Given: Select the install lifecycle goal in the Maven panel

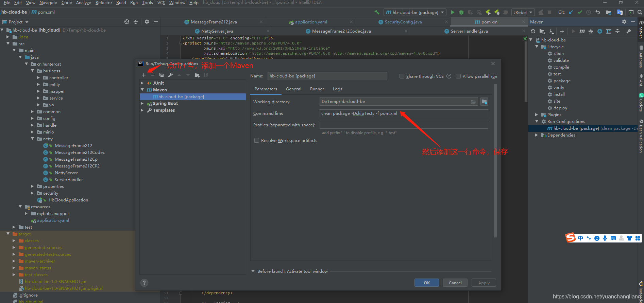Looking at the screenshot, I should coord(559,94).
